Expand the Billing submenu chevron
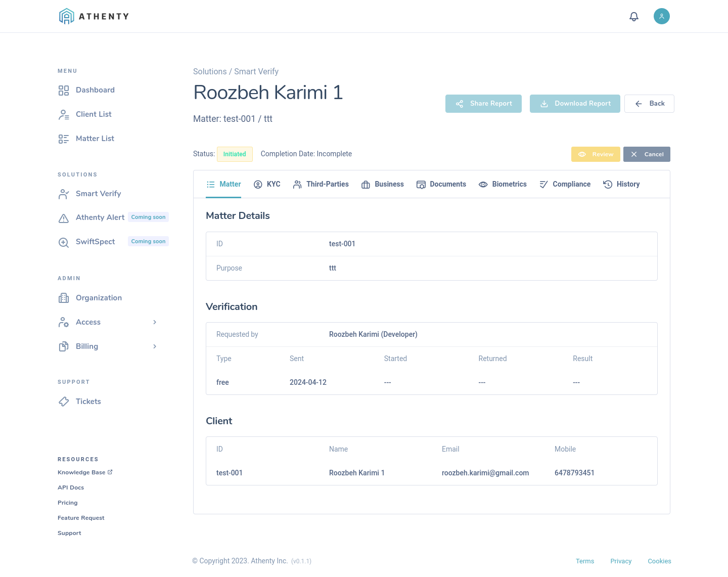The width and height of the screenshot is (728, 577). point(155,346)
